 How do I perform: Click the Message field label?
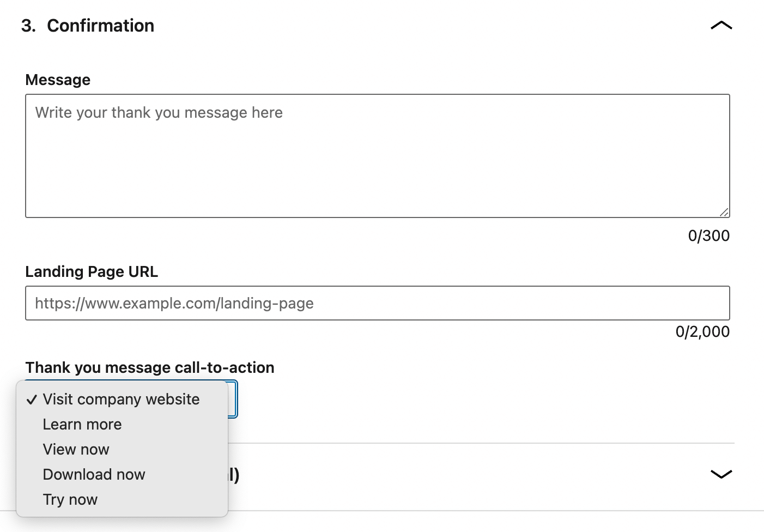(57, 80)
